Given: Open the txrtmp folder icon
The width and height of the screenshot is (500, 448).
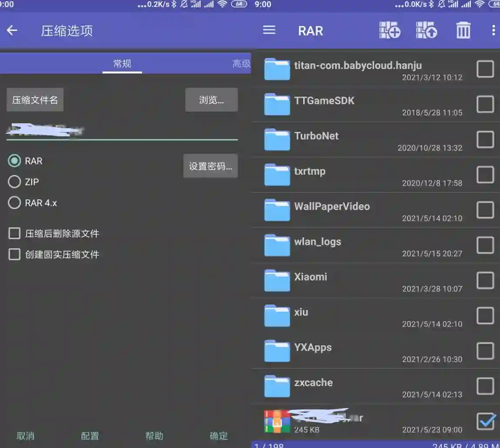Looking at the screenshot, I should (277, 175).
